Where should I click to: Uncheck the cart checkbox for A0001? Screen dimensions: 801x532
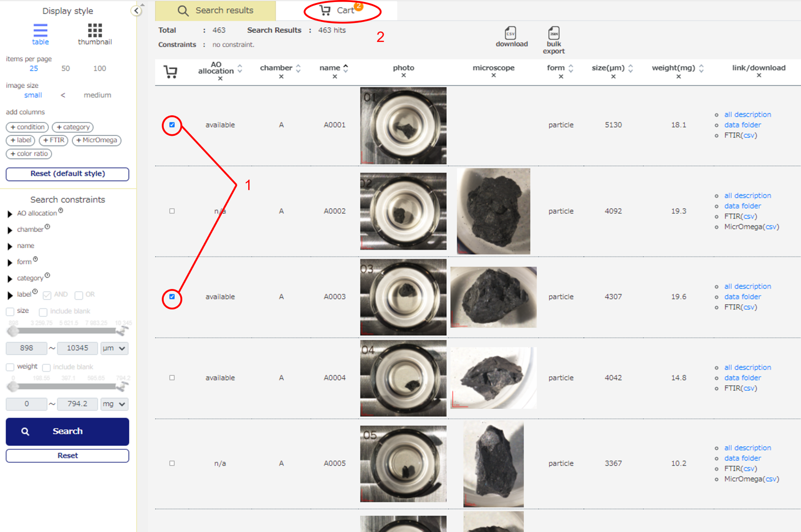click(x=172, y=125)
